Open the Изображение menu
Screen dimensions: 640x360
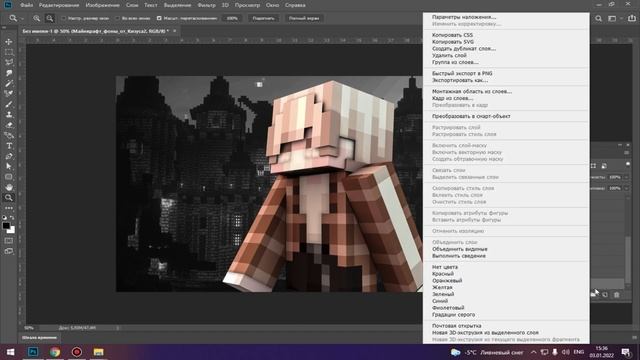click(x=102, y=5)
